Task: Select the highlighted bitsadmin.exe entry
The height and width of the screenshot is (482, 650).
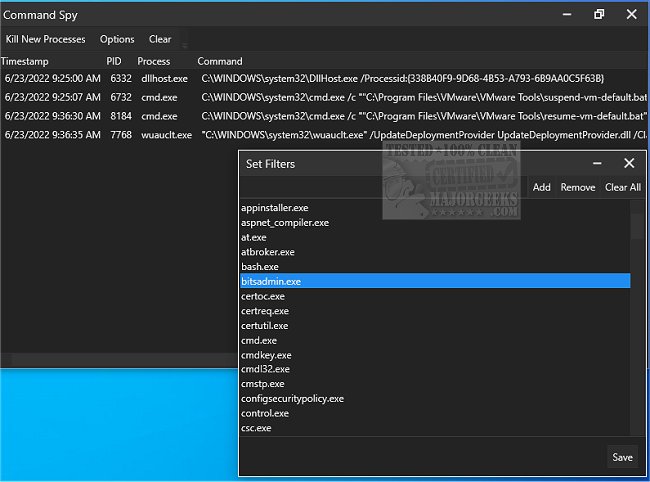Action: pos(435,281)
